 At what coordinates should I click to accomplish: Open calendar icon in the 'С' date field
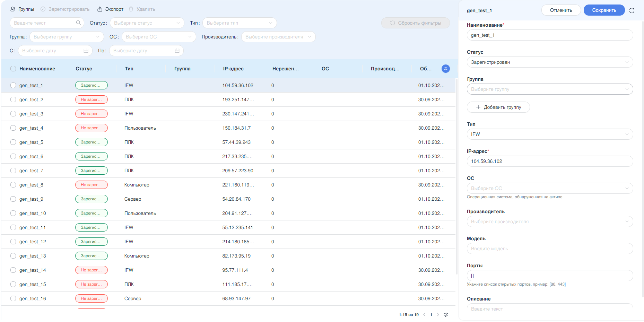point(86,51)
